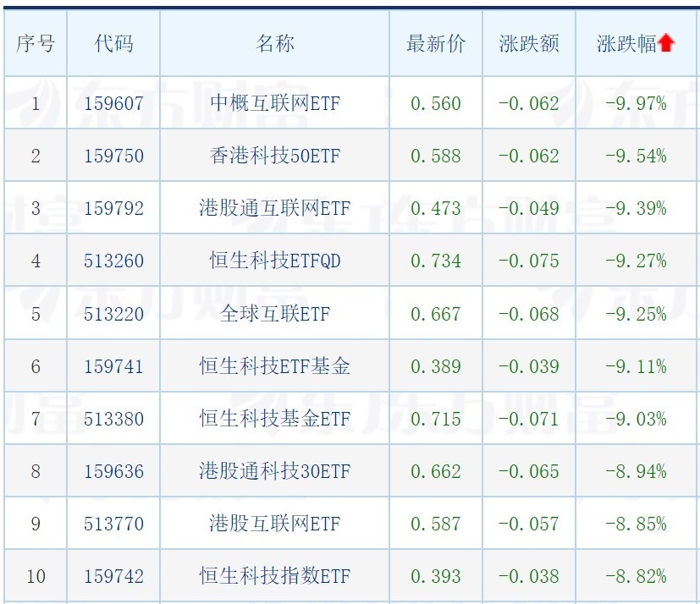The image size is (700, 604).
Task: Open the 恒生科技指数ETF link
Action: coord(274,576)
